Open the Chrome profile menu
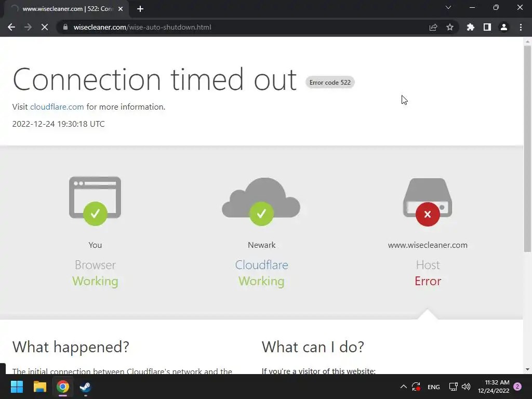The image size is (532, 399). tap(504, 27)
